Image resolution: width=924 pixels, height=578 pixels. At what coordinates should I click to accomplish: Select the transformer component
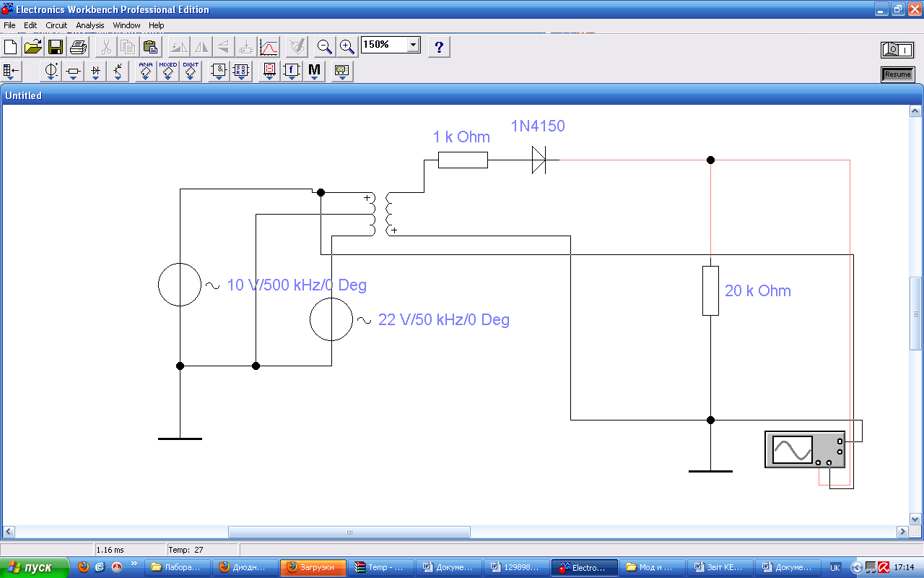[380, 214]
